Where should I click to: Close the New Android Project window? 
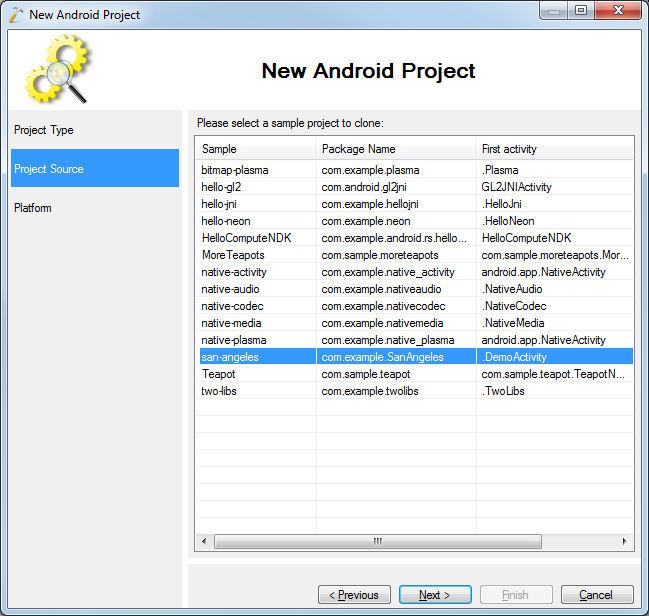618,10
